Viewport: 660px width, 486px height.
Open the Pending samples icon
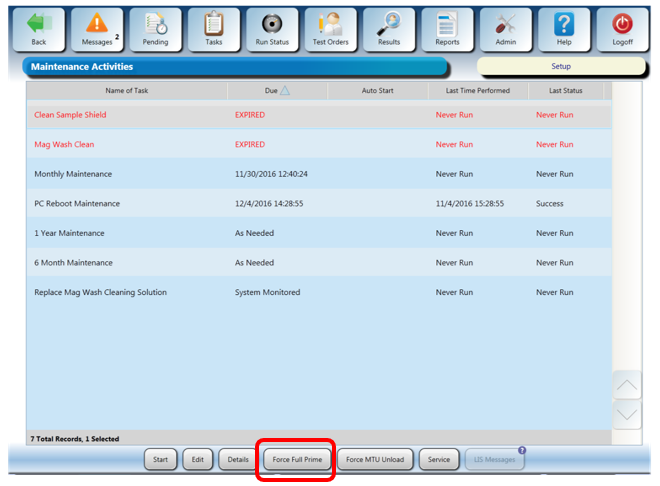pos(156,25)
